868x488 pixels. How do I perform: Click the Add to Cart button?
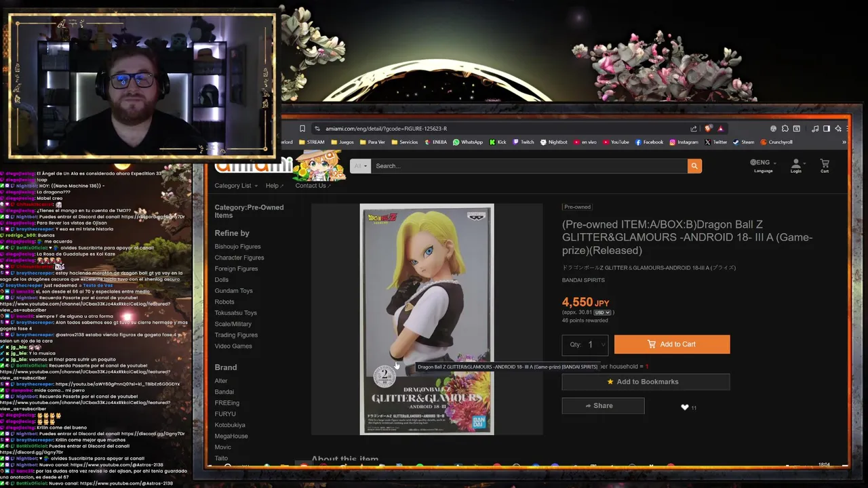point(672,344)
